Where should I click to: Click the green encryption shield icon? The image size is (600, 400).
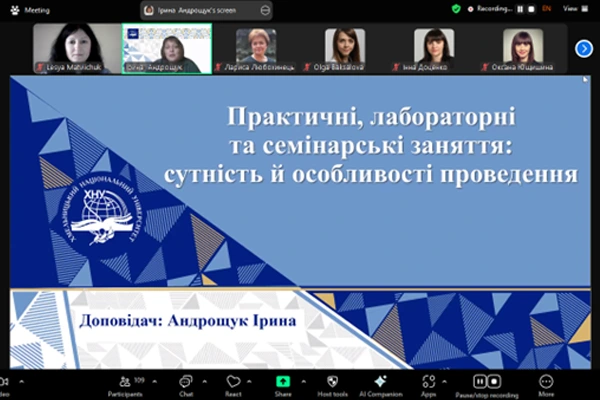pos(456,9)
